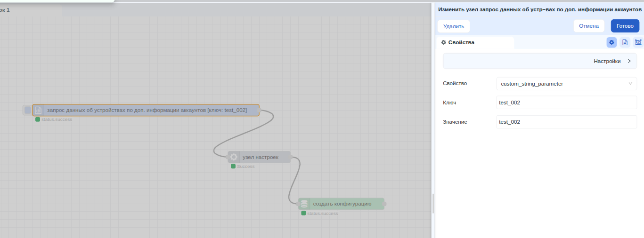Viewport: 644px width, 238px height.
Task: Click the Свойство field label
Action: (455, 83)
